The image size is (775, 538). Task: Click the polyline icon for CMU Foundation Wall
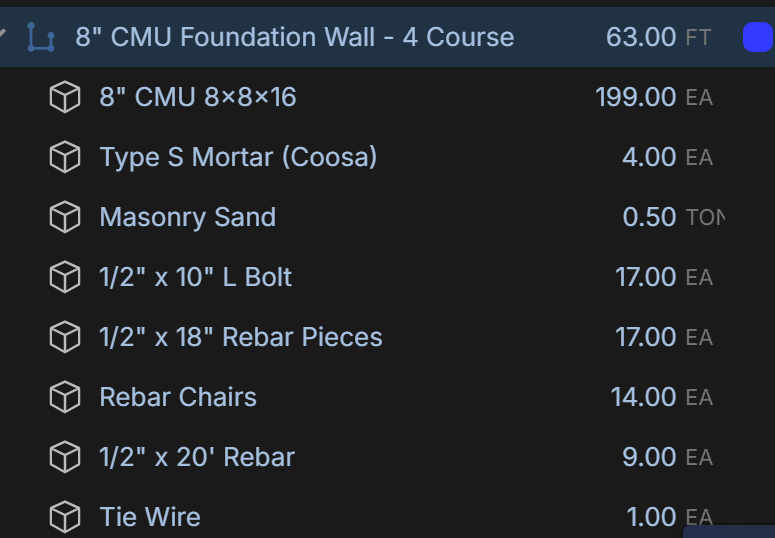tap(41, 37)
